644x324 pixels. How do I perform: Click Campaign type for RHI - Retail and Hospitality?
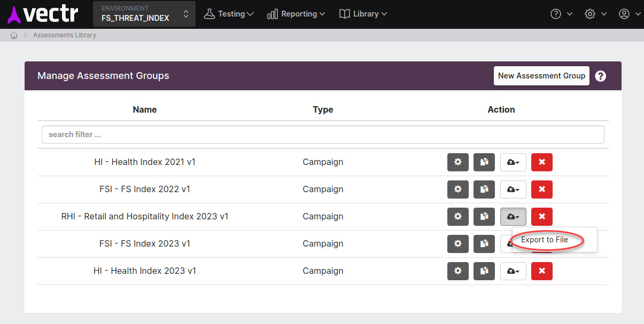click(323, 216)
